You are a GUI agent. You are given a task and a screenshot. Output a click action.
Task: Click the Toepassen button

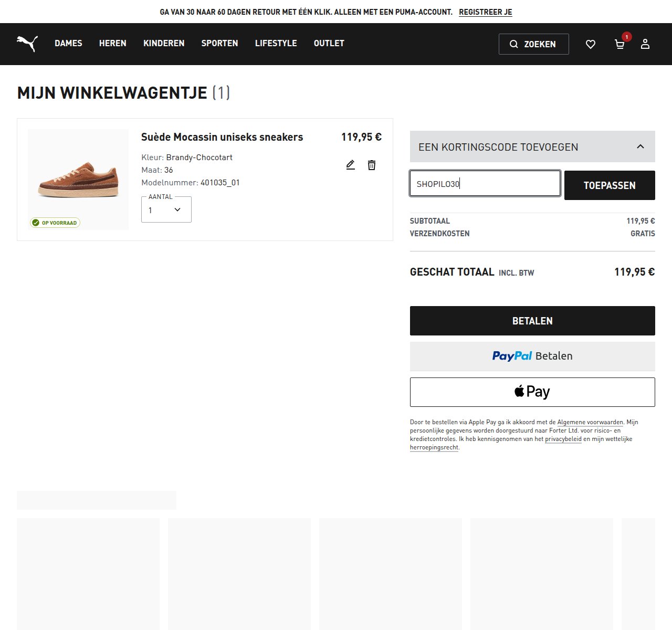[x=610, y=185]
